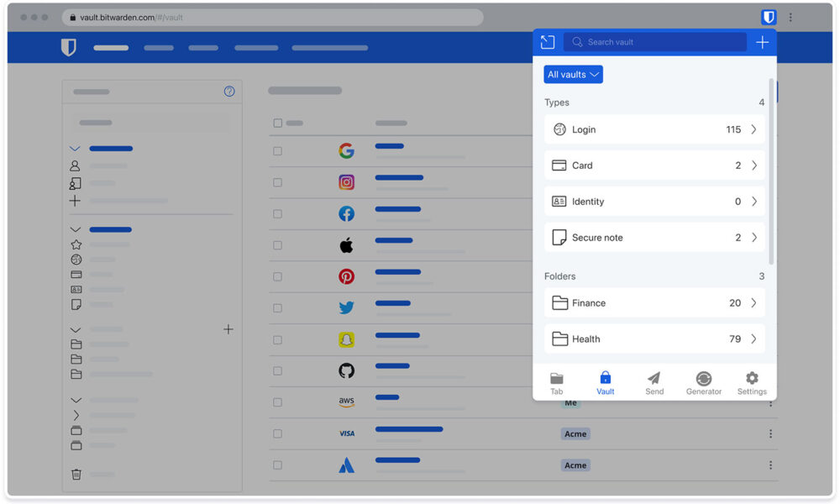840x504 pixels.
Task: Click the extension popup vertical scrollbar
Action: coord(771,171)
